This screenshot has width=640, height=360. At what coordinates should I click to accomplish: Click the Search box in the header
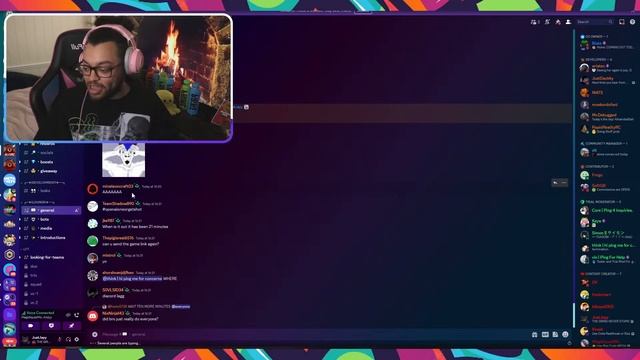(595, 22)
